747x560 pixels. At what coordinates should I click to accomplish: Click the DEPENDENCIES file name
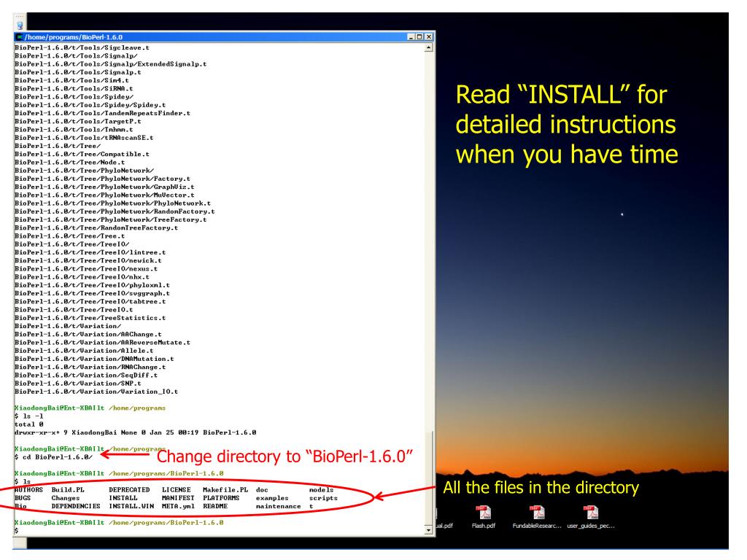76,506
